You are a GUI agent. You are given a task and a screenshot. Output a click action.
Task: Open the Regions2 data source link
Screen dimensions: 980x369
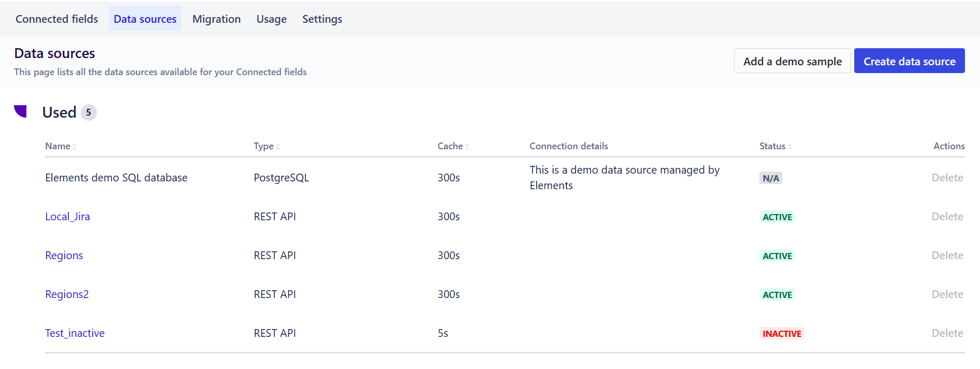67,294
